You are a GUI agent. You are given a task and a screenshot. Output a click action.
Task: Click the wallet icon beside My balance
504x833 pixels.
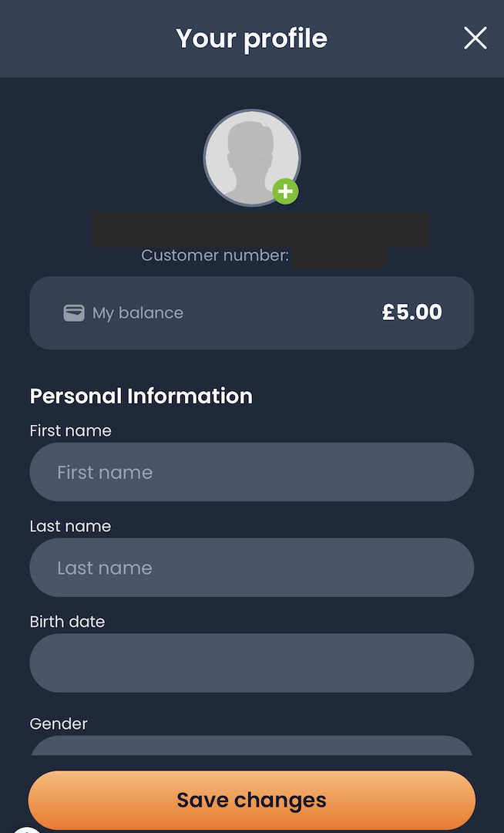click(x=74, y=313)
